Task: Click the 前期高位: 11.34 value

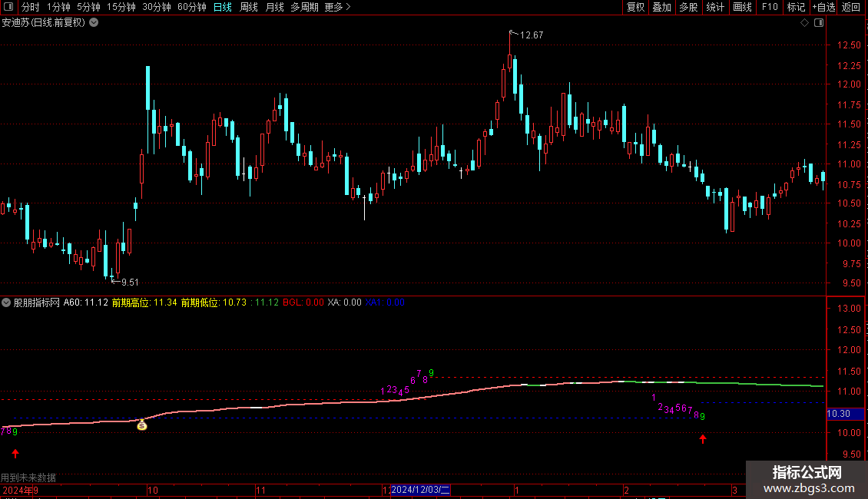Action: pos(144,302)
